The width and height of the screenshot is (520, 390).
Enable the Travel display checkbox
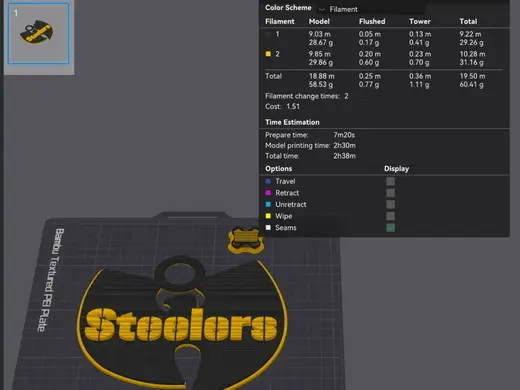(390, 181)
